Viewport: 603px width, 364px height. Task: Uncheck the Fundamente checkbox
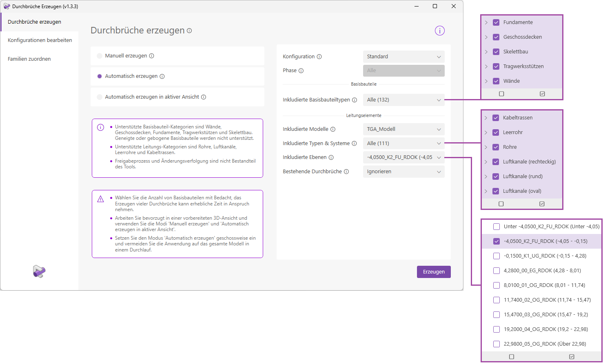click(x=496, y=22)
